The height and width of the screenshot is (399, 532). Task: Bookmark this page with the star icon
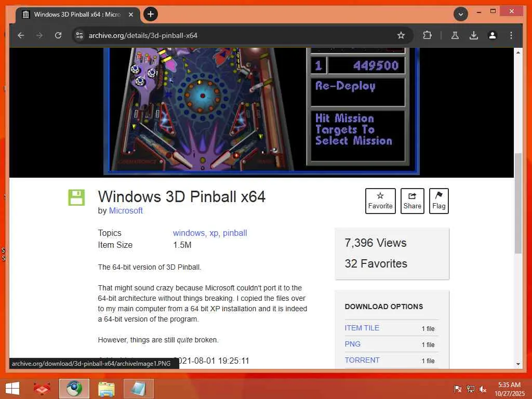click(x=401, y=35)
